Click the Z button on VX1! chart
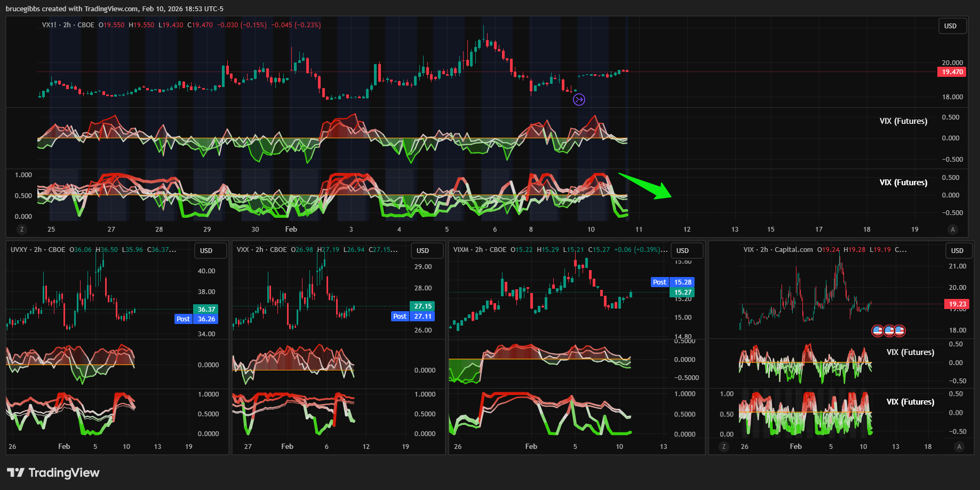Image resolution: width=980 pixels, height=490 pixels. [22, 230]
